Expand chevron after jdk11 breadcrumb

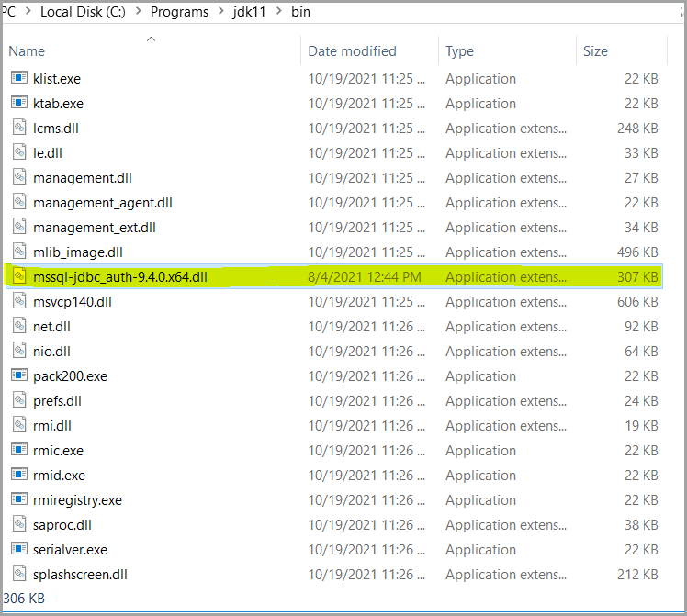278,11
